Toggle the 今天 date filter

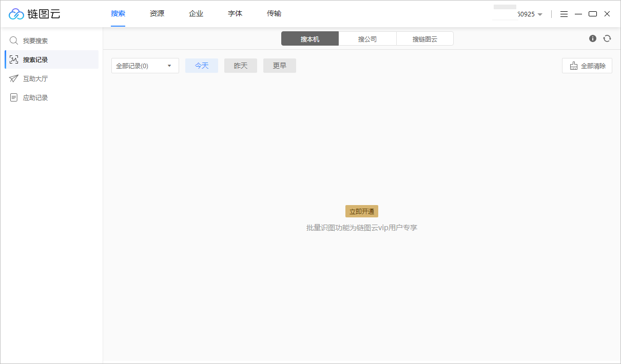[201, 65]
